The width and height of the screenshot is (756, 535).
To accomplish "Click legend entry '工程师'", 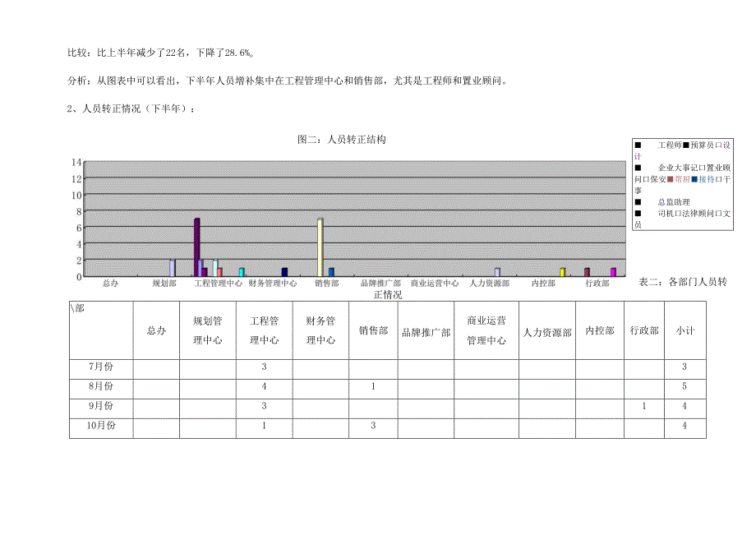I will coord(671,145).
